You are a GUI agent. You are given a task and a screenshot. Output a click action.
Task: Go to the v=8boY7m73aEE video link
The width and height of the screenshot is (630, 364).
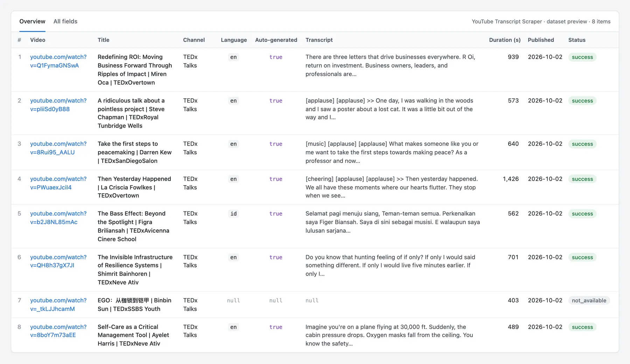pyautogui.click(x=58, y=331)
